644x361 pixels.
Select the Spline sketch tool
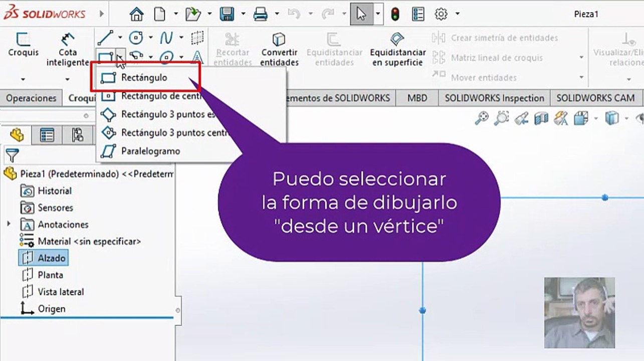click(x=166, y=38)
